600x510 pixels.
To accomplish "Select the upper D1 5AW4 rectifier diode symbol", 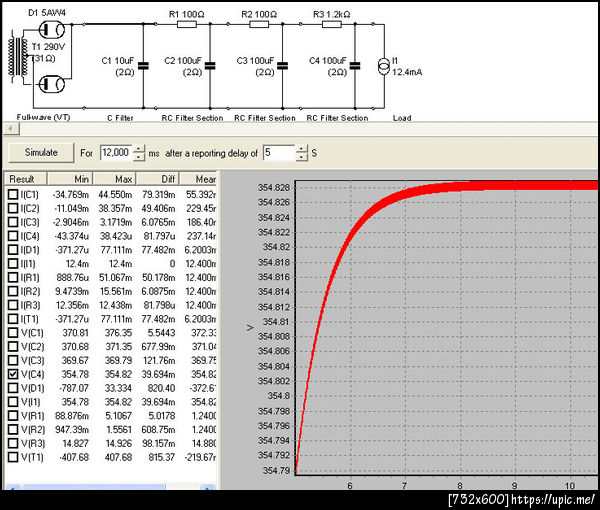I will pos(52,29).
